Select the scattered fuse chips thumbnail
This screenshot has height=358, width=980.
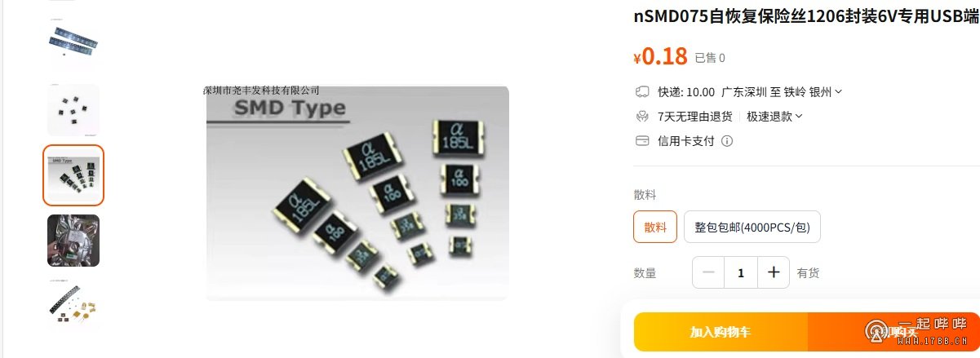pos(73,110)
